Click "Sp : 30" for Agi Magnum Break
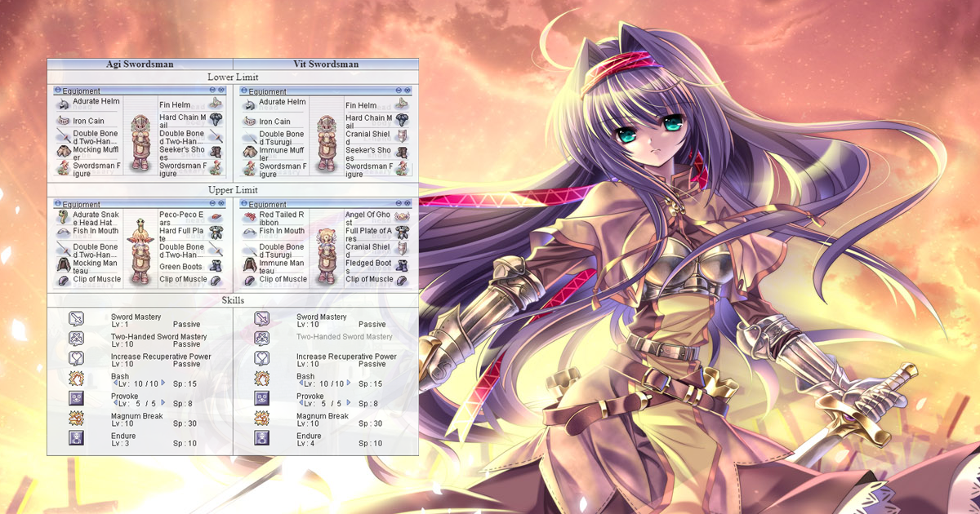 (x=185, y=423)
